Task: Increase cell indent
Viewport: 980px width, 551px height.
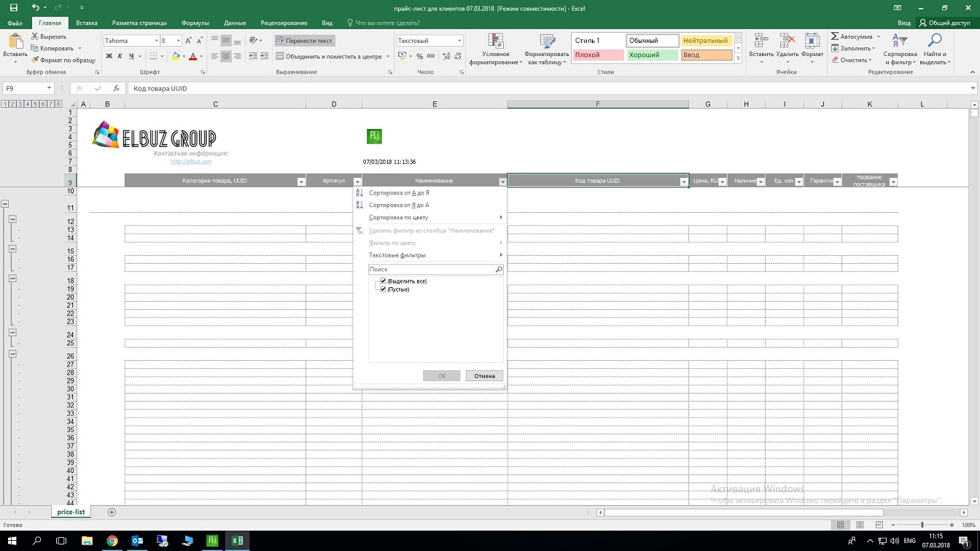Action: (x=264, y=56)
